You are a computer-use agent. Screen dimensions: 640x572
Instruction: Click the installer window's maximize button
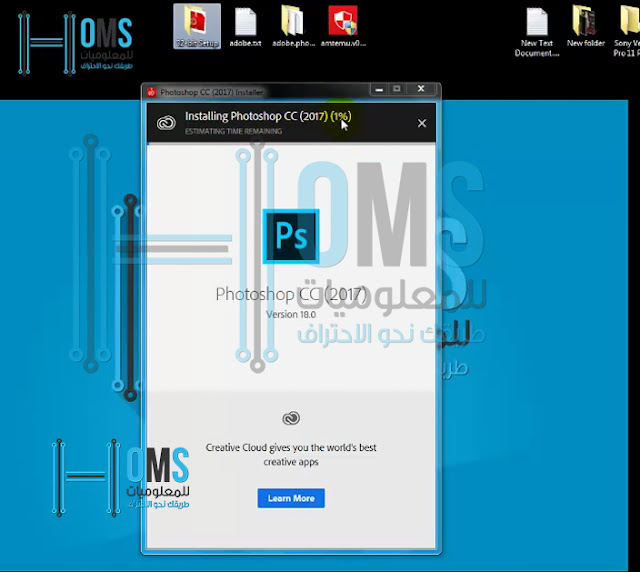coord(397,89)
